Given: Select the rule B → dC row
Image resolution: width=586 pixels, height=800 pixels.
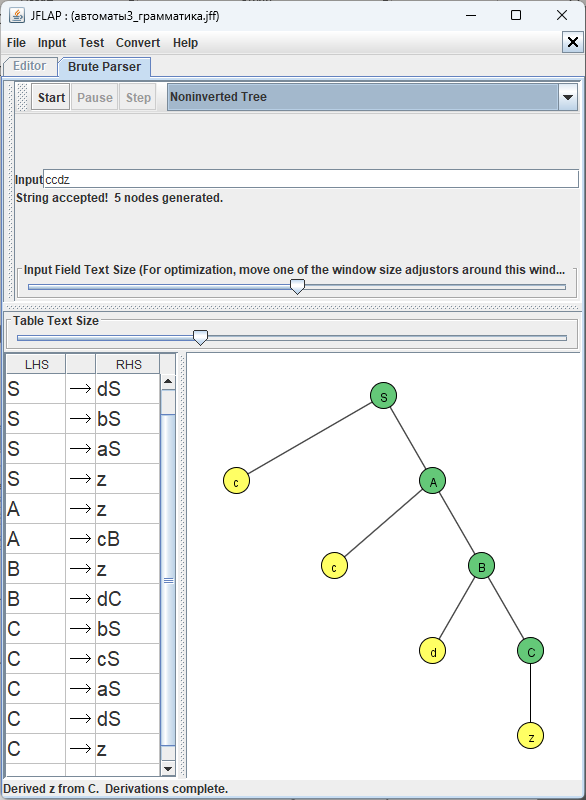Looking at the screenshot, I should (x=83, y=599).
